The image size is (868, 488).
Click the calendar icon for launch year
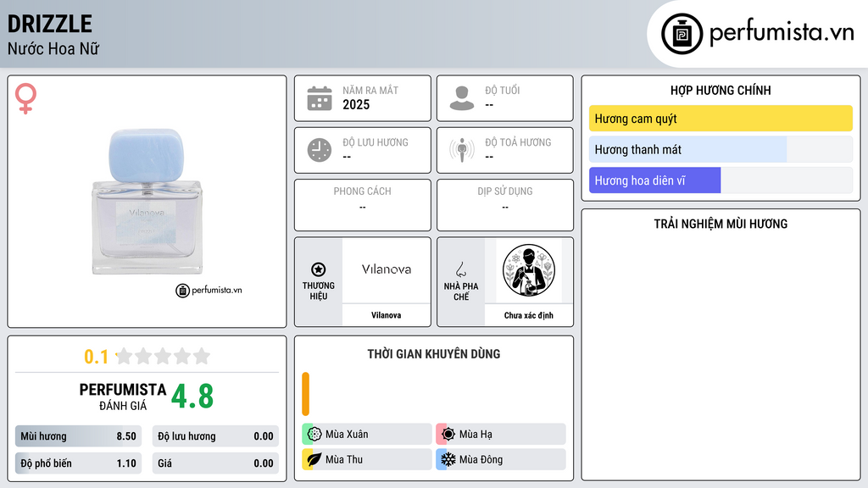tap(320, 98)
